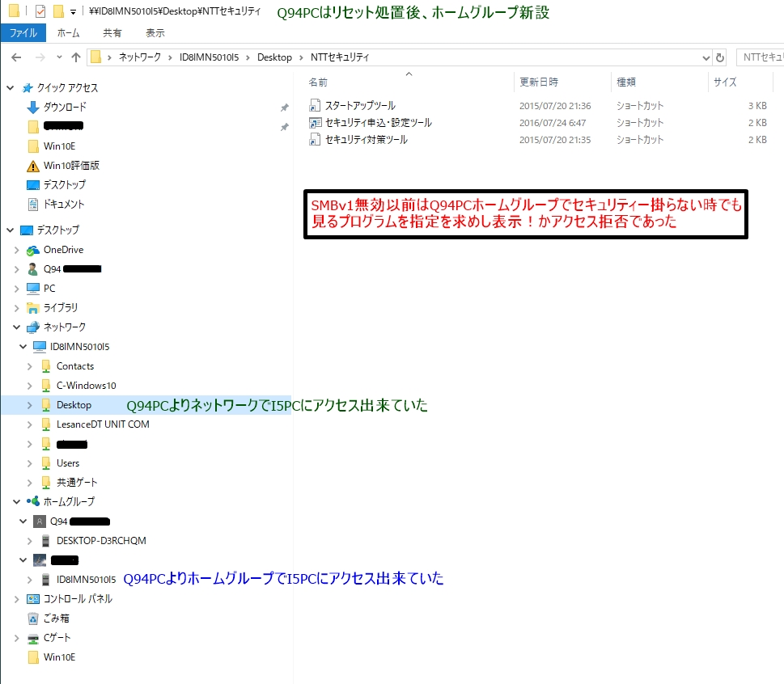Screen dimensions: 784x684
Task: Expand the ライブラリ tree node
Action: point(16,308)
